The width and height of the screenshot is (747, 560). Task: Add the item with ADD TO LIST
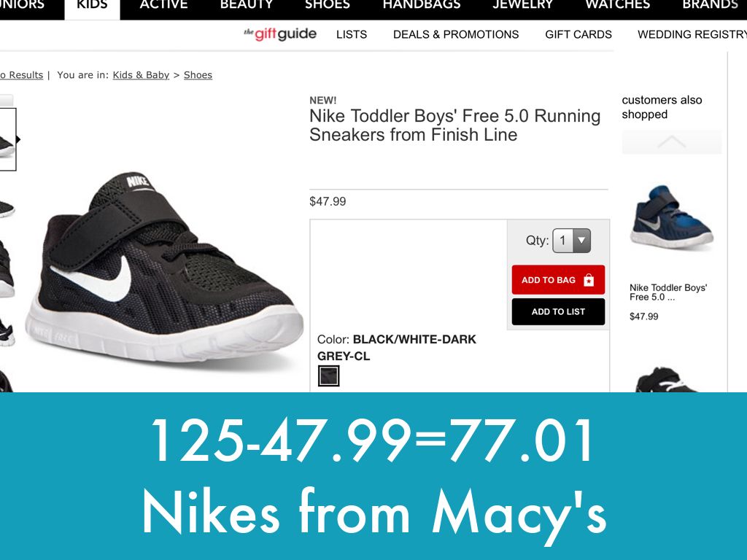(x=558, y=312)
